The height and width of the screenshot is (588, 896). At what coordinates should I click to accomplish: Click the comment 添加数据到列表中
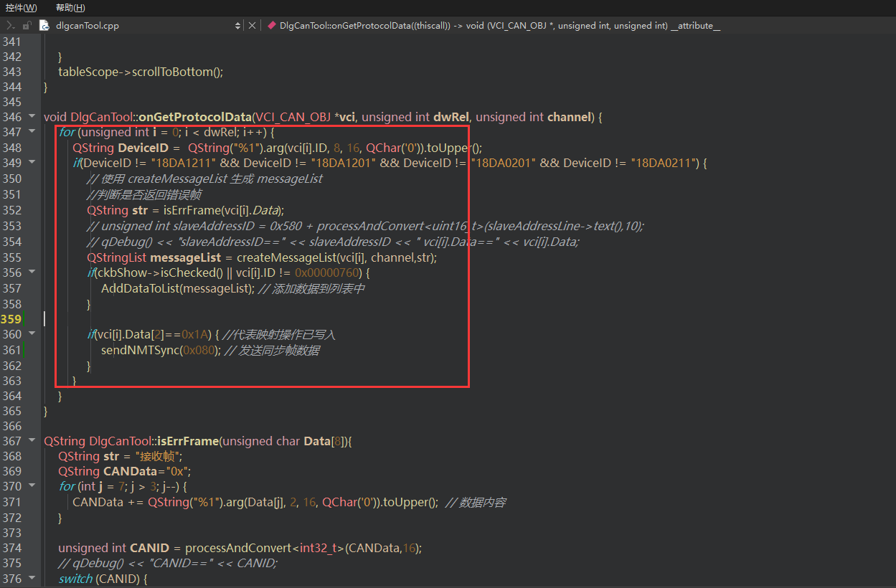(313, 288)
